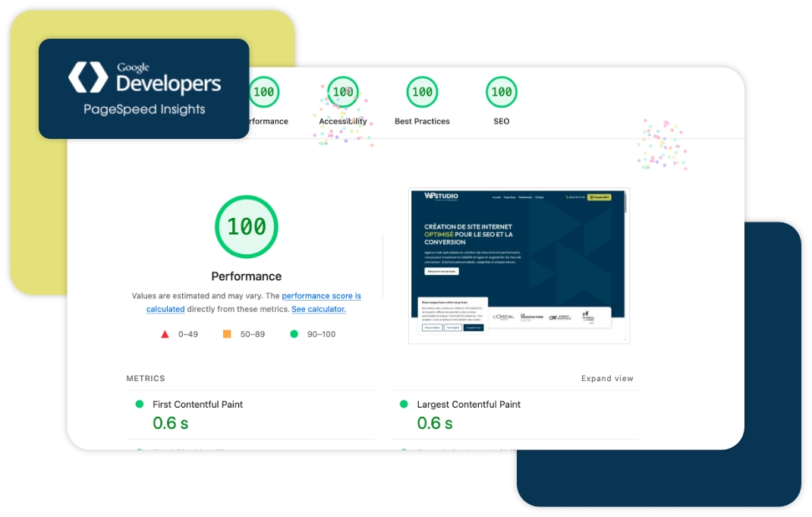Click the green dot beside First Contentful Paint

[139, 405]
